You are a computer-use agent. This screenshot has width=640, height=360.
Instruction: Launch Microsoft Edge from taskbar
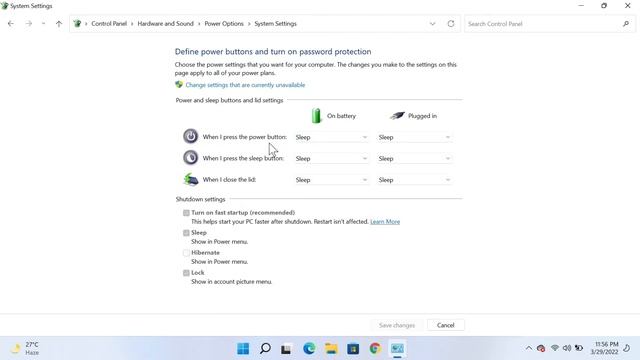[309, 349]
